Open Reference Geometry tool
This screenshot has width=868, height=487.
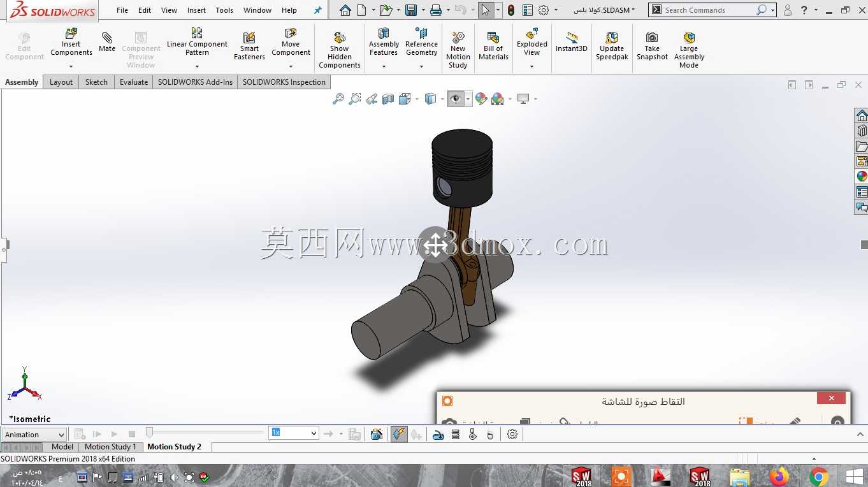pyautogui.click(x=421, y=41)
